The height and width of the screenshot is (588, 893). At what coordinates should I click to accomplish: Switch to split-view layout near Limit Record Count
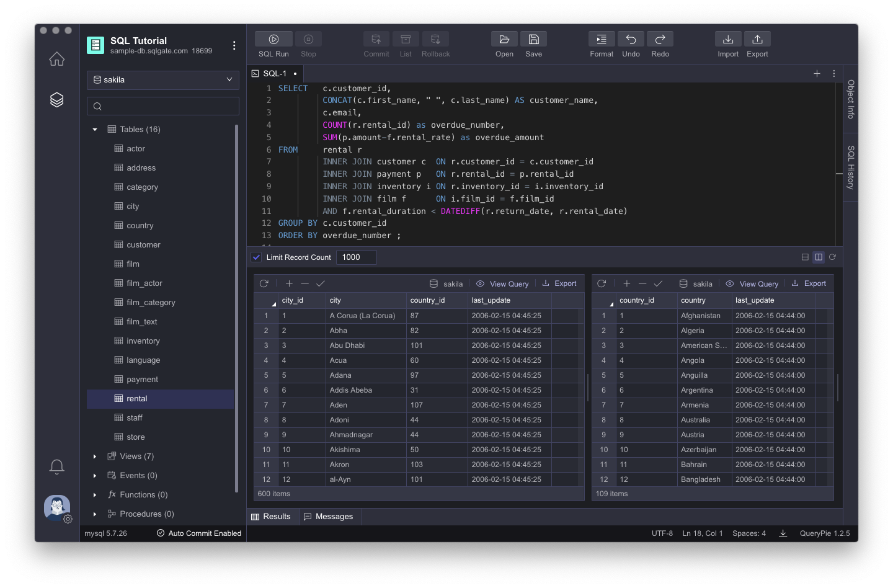[x=819, y=256]
